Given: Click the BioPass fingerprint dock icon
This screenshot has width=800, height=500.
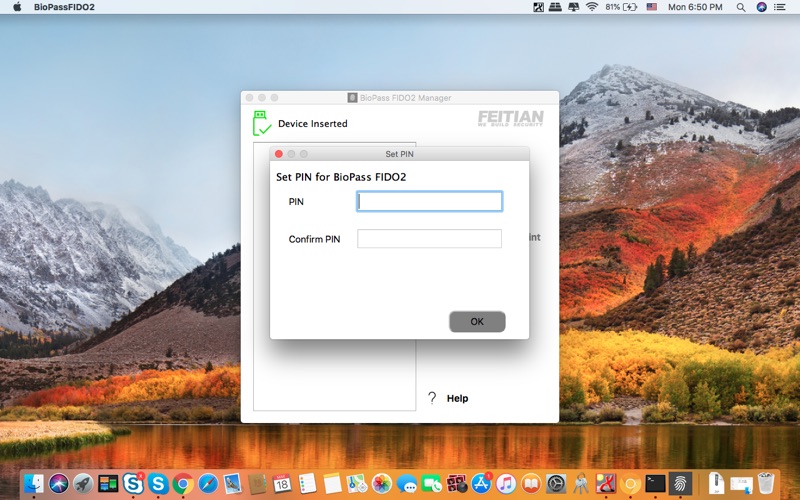Looking at the screenshot, I should 680,483.
